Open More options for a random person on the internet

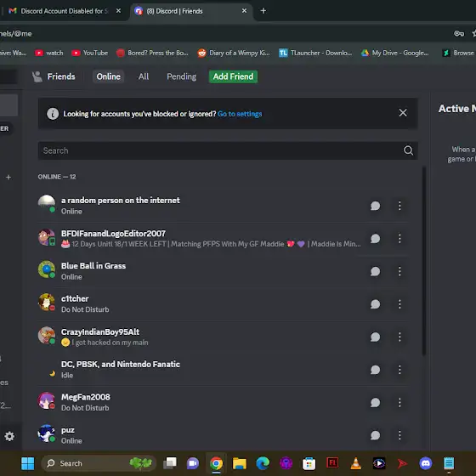pyautogui.click(x=399, y=206)
